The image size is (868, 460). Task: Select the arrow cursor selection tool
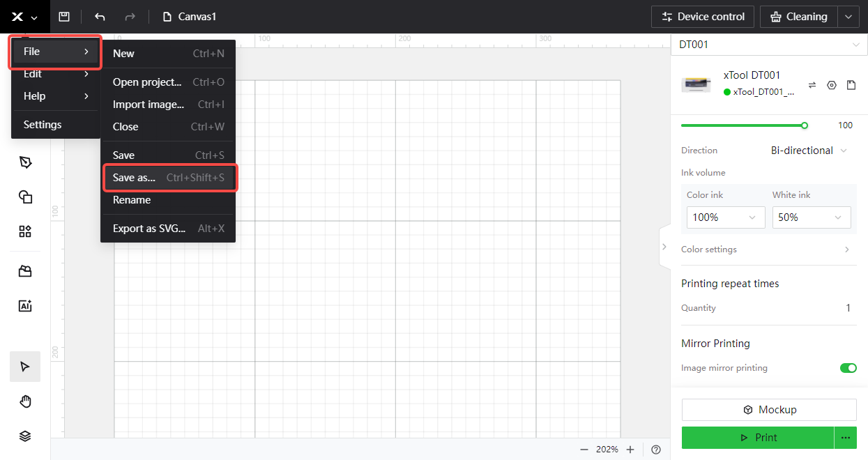point(25,367)
